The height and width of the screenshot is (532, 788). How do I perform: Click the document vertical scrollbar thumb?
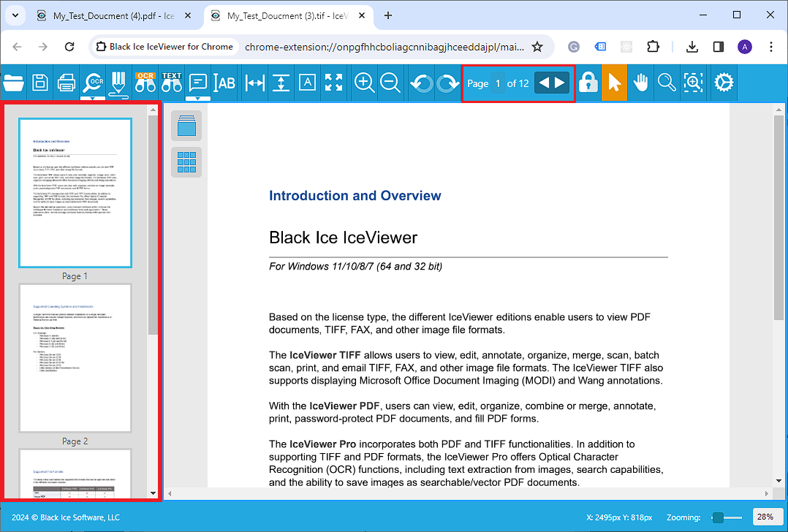click(779, 218)
